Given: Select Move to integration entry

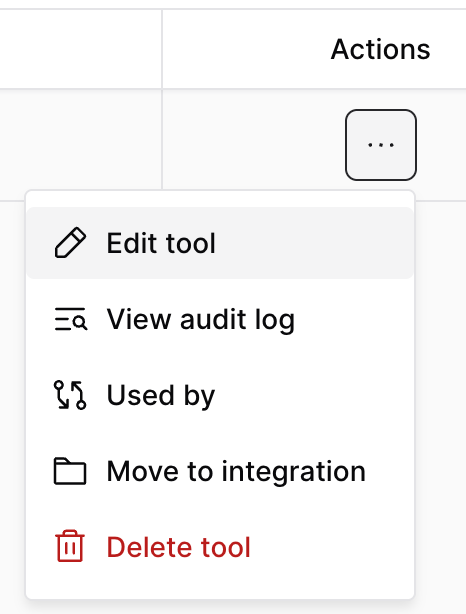Looking at the screenshot, I should pos(220,471).
